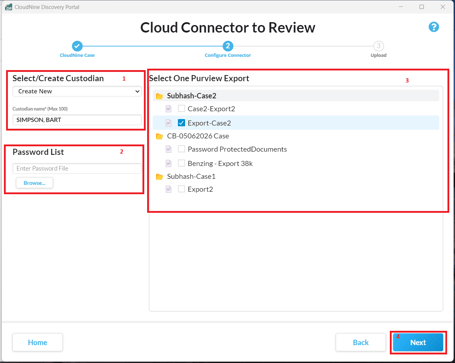Click the Upload step label

pyautogui.click(x=378, y=55)
